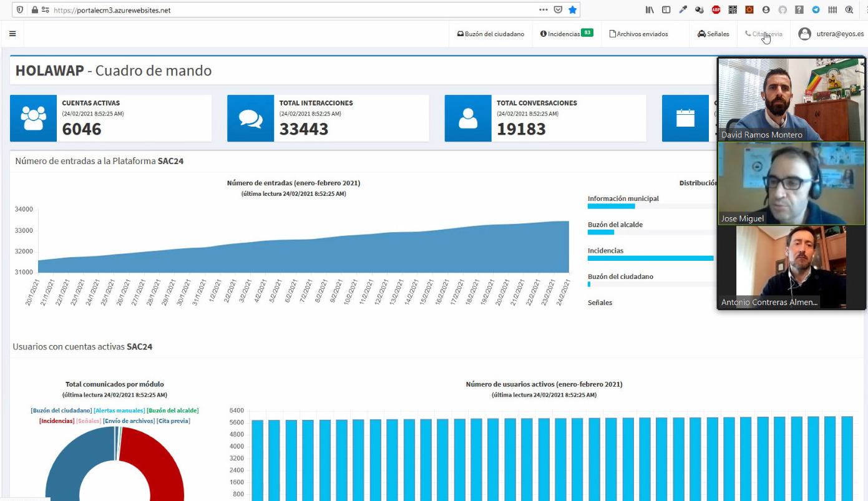Click the blue calendar card icon
868x501 pixels.
685,119
